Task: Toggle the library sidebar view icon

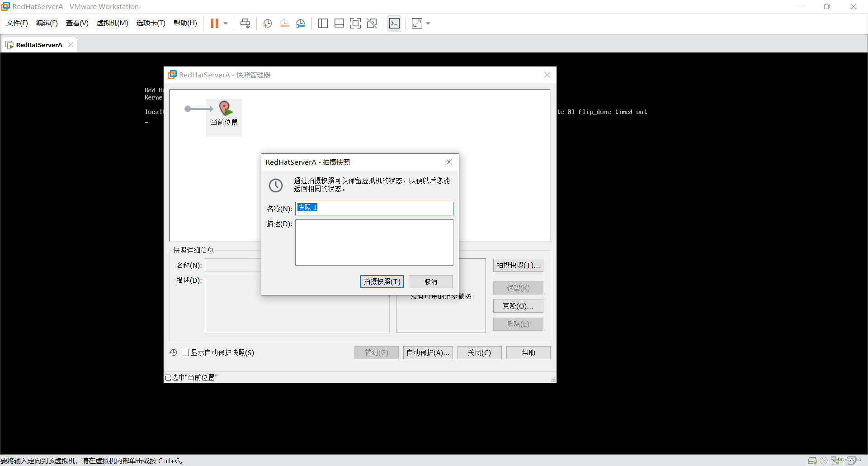Action: click(x=323, y=24)
